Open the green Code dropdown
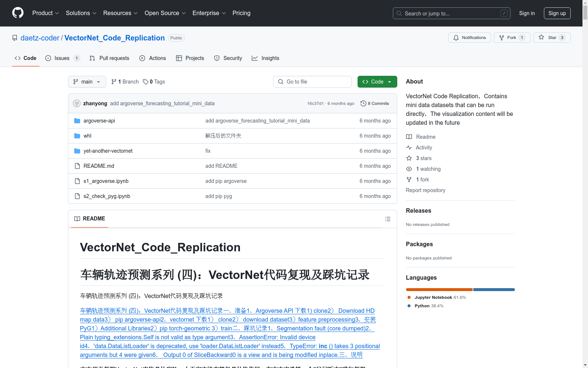This screenshot has width=588, height=368. [x=377, y=82]
